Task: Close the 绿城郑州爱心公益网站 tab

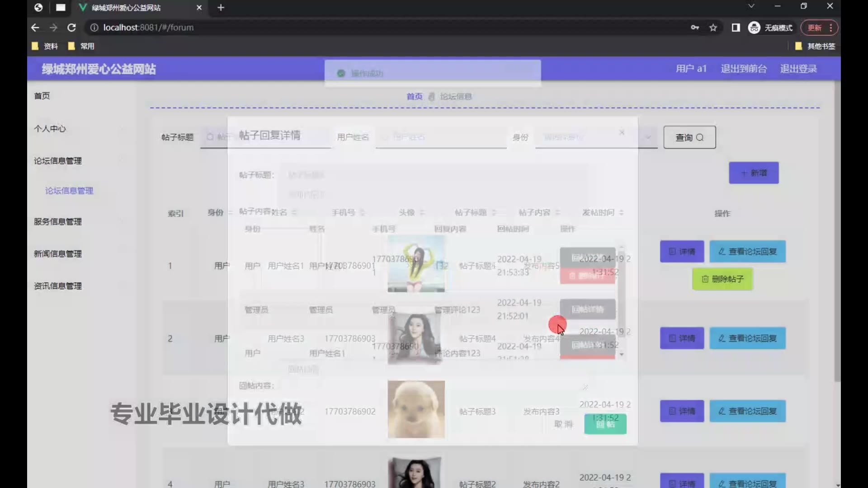Action: pyautogui.click(x=199, y=8)
